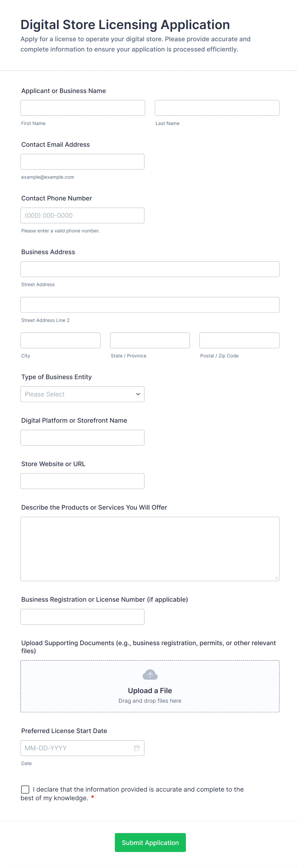Click the Upload a File text
Viewport: 297px width, 868px height.
point(150,691)
